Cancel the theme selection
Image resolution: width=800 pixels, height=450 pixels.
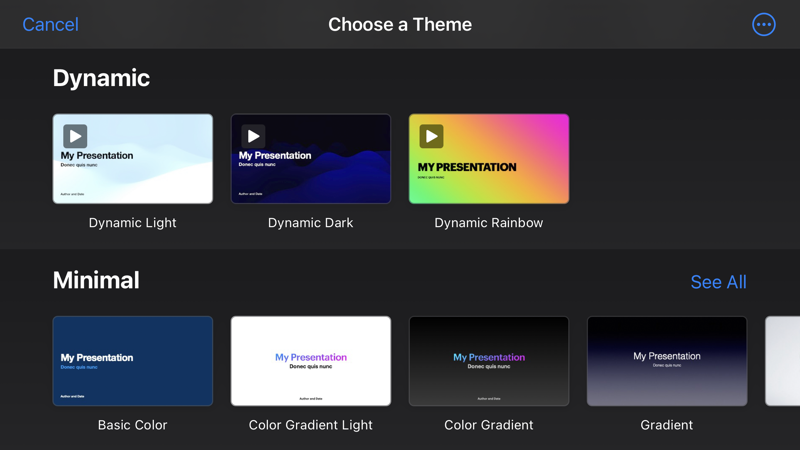[50, 24]
